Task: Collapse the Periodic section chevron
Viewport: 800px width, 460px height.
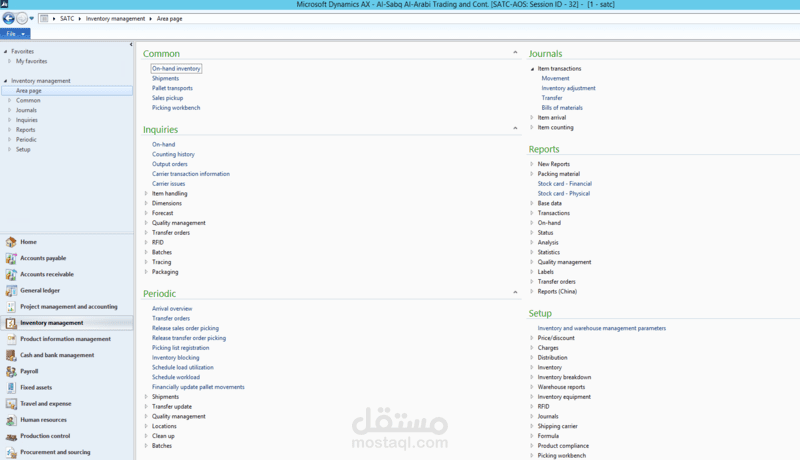Action: click(x=515, y=292)
